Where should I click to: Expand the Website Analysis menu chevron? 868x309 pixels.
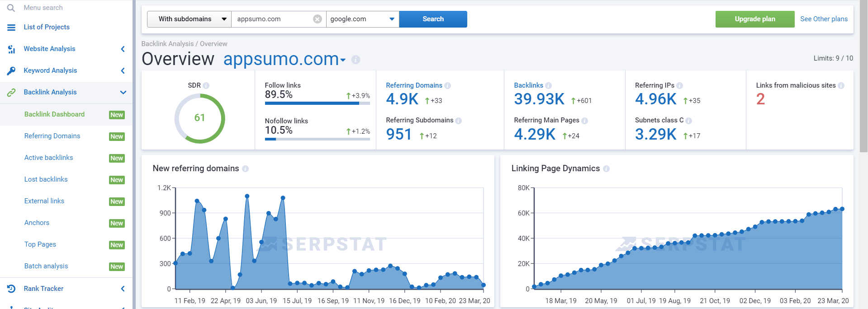point(123,49)
